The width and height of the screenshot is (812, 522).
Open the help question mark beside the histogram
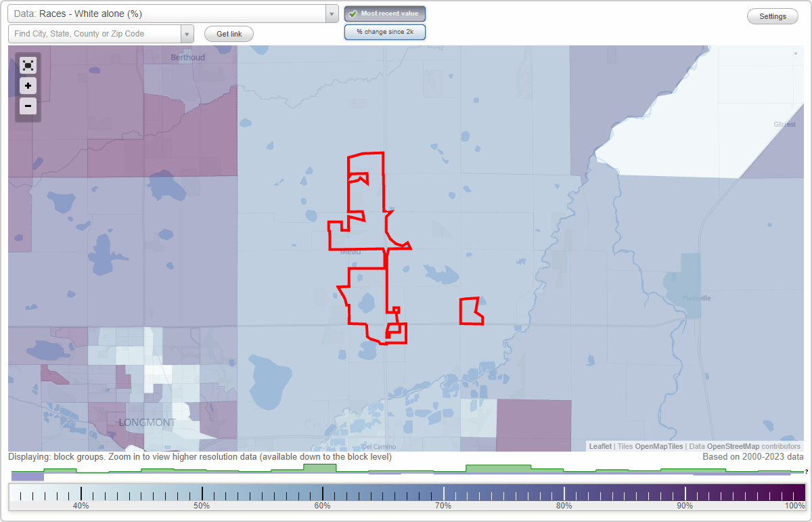coord(807,472)
